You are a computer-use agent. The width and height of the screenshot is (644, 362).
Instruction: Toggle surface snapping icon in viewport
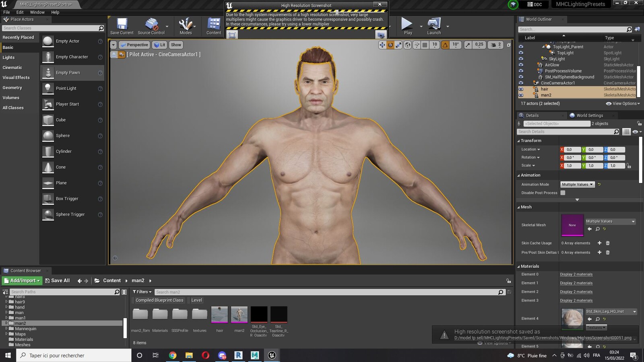417,45
